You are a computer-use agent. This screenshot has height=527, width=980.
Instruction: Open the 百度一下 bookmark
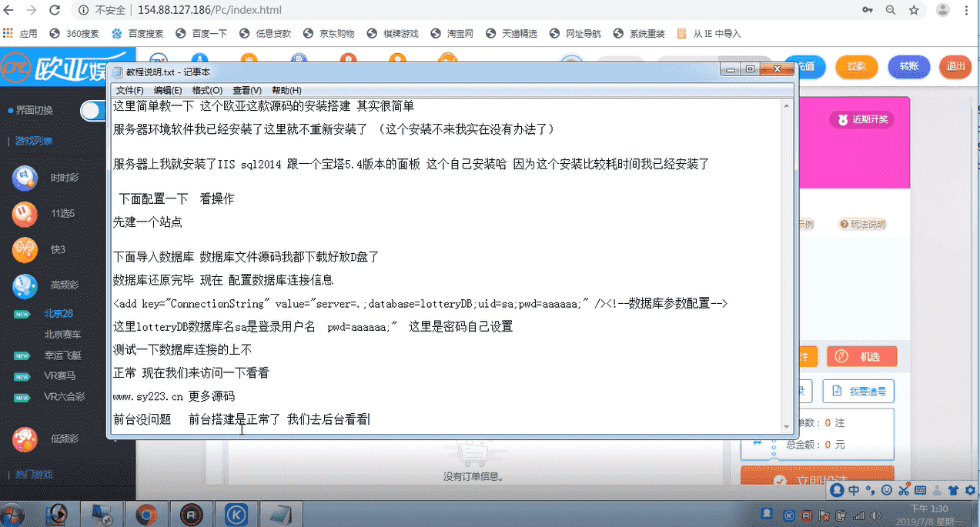coord(202,34)
